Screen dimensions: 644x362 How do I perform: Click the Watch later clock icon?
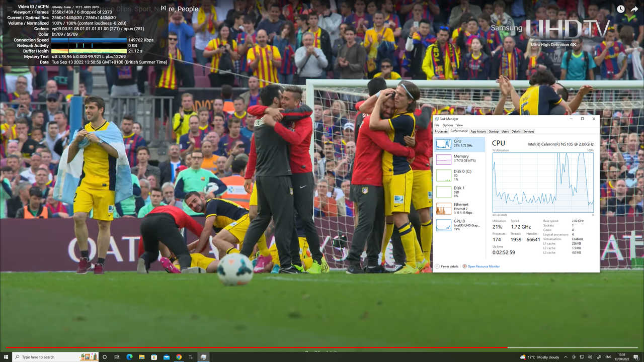click(x=621, y=9)
